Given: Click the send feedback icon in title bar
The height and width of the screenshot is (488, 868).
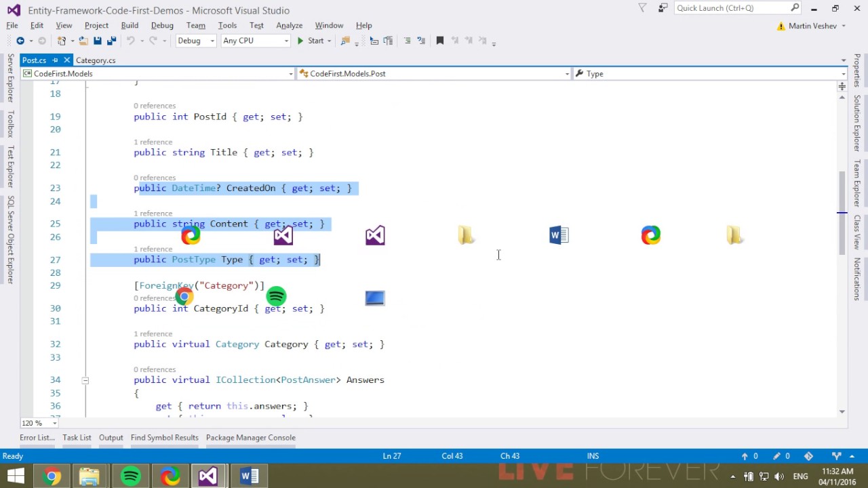Looking at the screenshot, I should (x=663, y=8).
